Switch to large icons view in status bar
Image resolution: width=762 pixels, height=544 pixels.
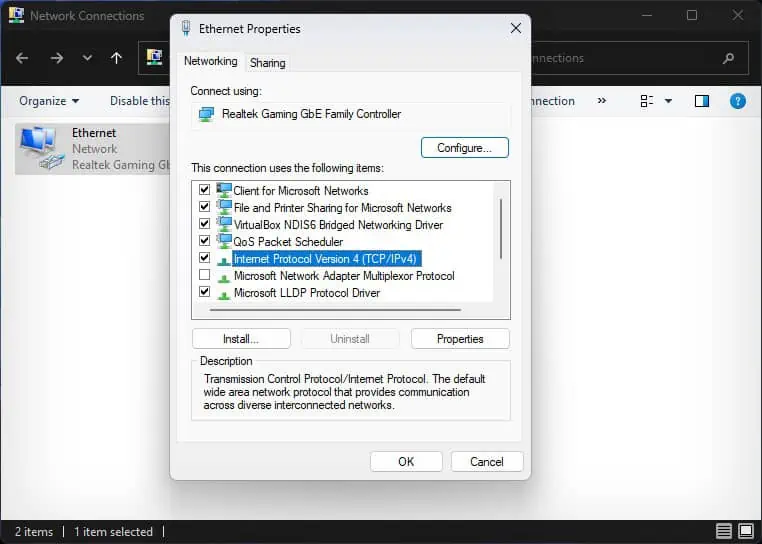[746, 531]
